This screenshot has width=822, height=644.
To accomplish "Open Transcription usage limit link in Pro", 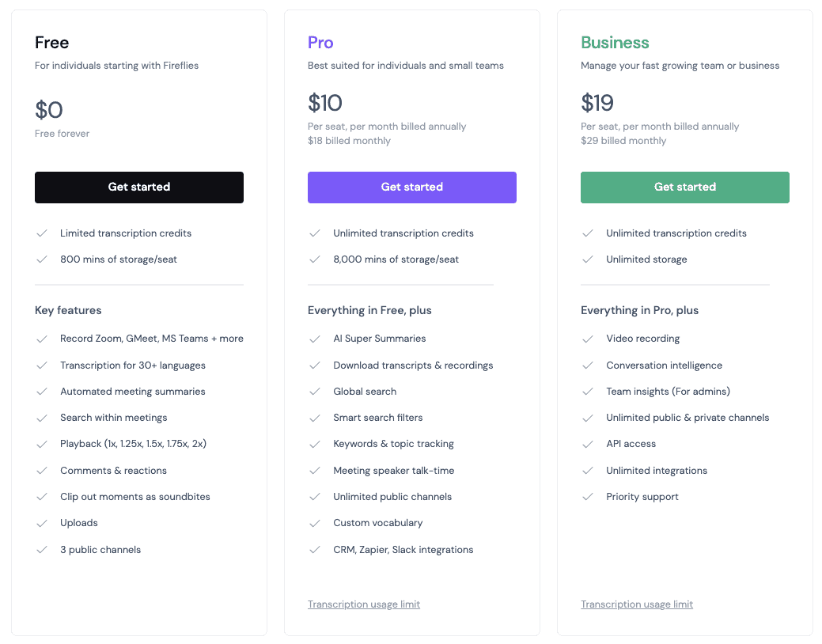I will pos(364,604).
